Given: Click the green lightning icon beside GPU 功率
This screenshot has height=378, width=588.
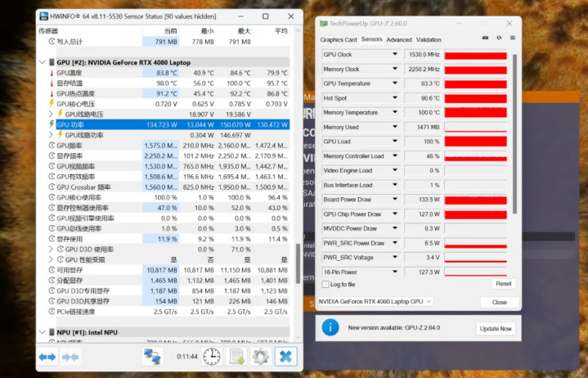Looking at the screenshot, I should pyautogui.click(x=52, y=124).
